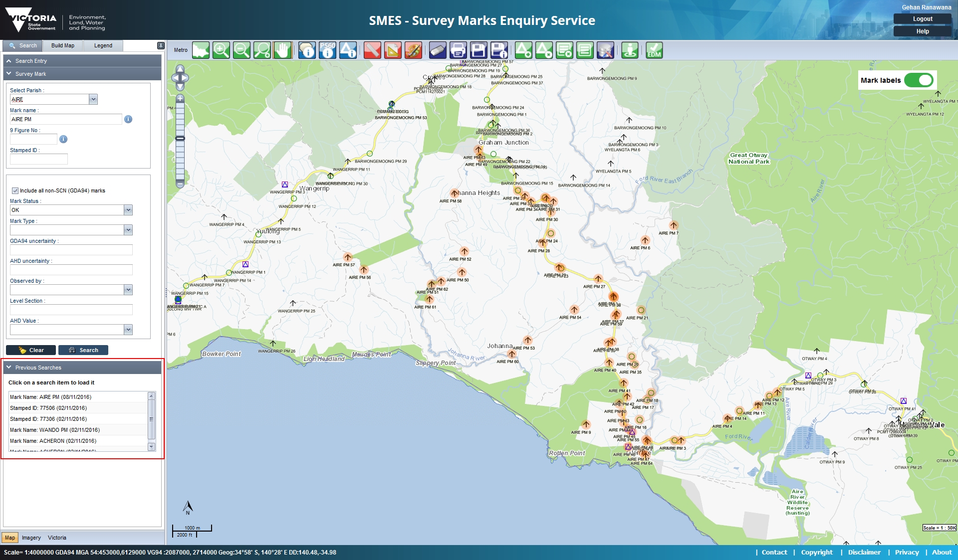Click the eraser clear graphics tool
Viewport: 958px width, 560px height.
click(438, 50)
